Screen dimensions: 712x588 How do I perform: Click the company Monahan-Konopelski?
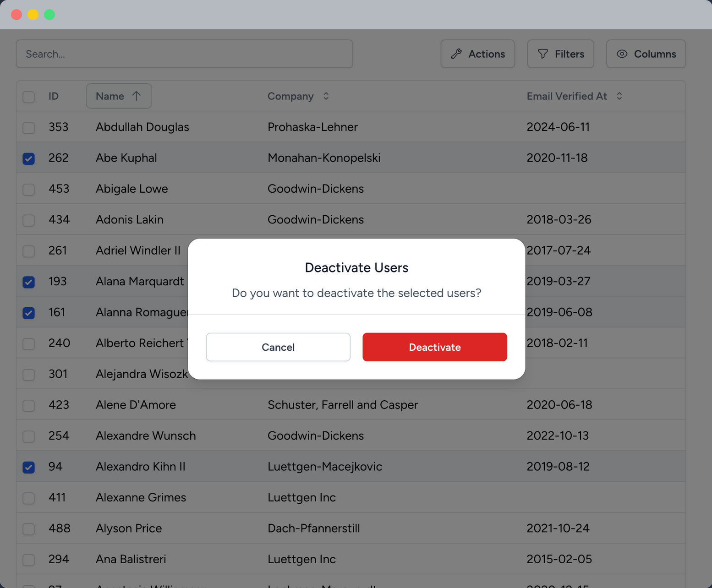[x=324, y=158]
